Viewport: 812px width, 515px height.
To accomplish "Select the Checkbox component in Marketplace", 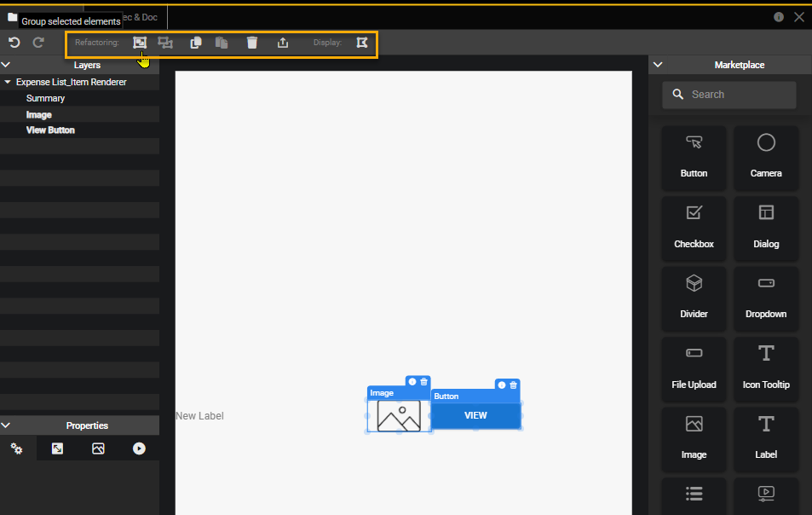I will pos(694,226).
